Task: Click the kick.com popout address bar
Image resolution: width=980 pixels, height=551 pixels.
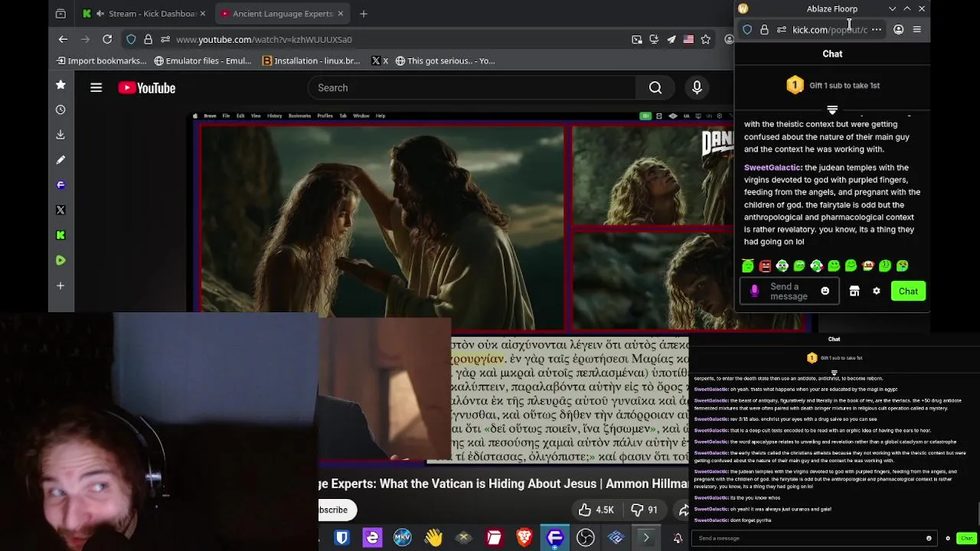Action: [x=830, y=30]
